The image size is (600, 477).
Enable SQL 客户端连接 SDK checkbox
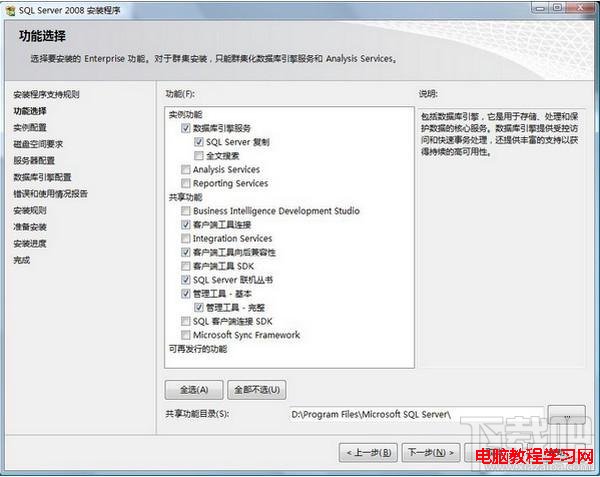pyautogui.click(x=186, y=321)
